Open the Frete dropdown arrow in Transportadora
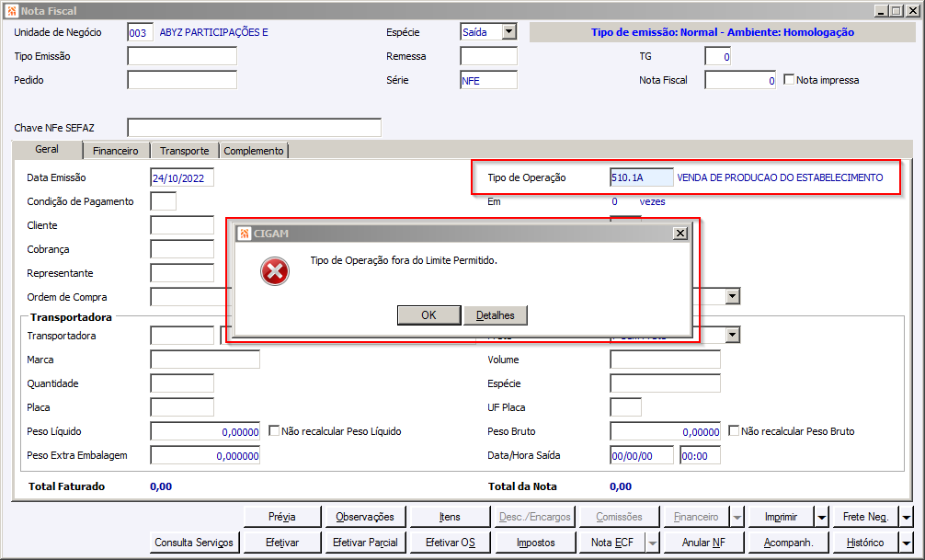Screen dimensions: 925x560 click(x=733, y=336)
